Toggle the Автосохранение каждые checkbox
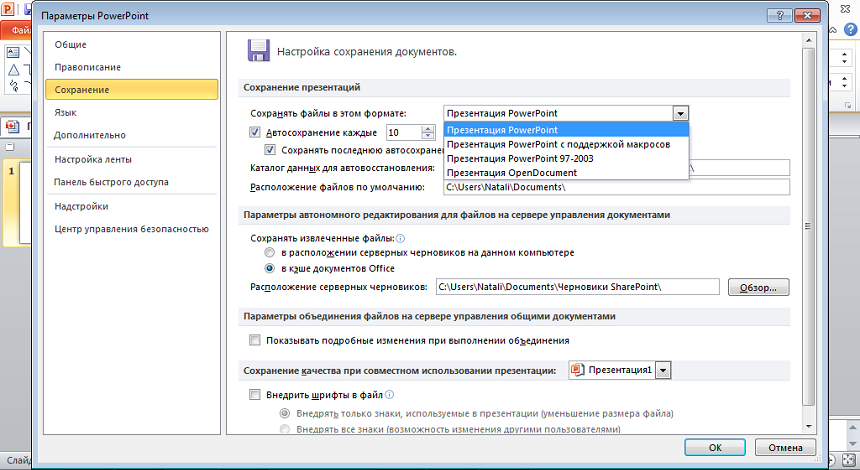 point(254,132)
